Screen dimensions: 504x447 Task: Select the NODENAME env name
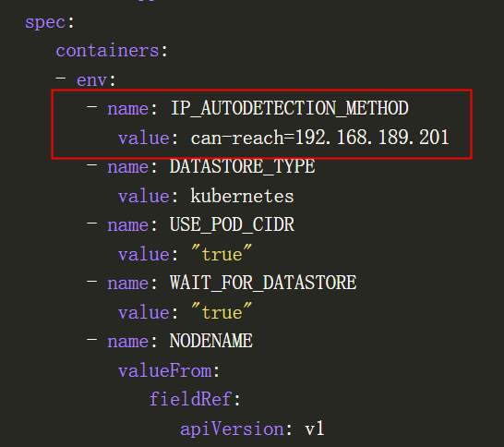(211, 341)
